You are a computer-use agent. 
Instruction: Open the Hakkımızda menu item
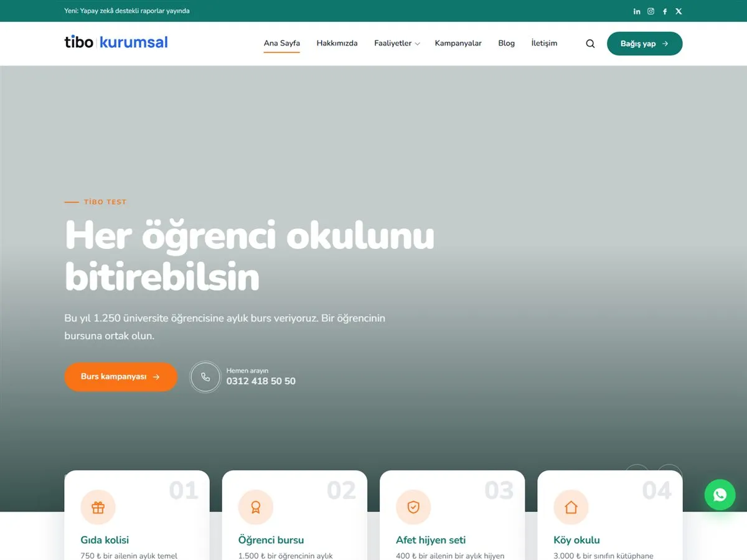click(x=337, y=44)
